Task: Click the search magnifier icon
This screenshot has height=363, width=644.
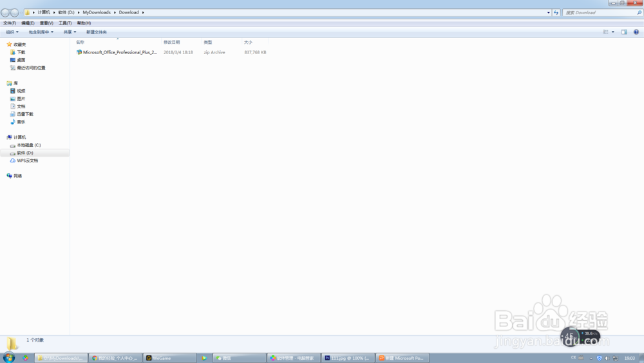Action: click(x=639, y=12)
